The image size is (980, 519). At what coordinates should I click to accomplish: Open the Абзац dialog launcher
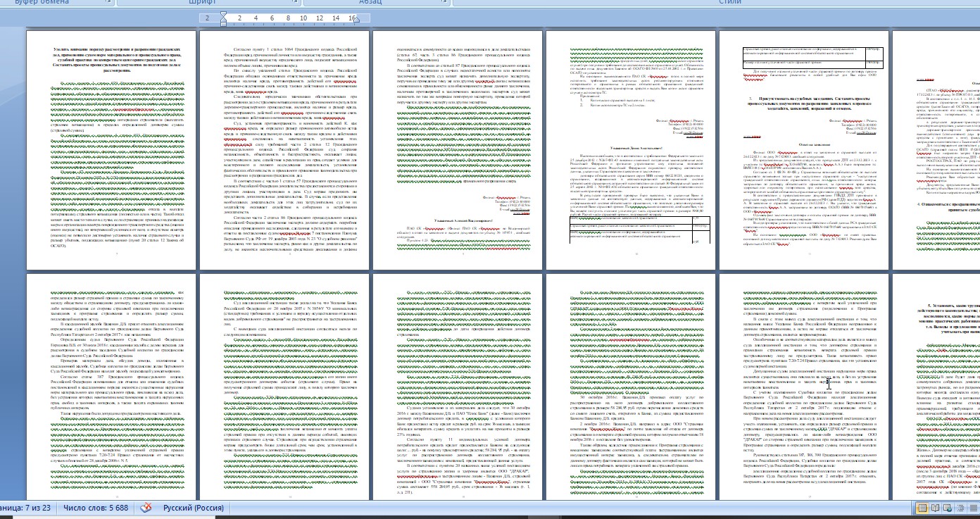tap(444, 3)
